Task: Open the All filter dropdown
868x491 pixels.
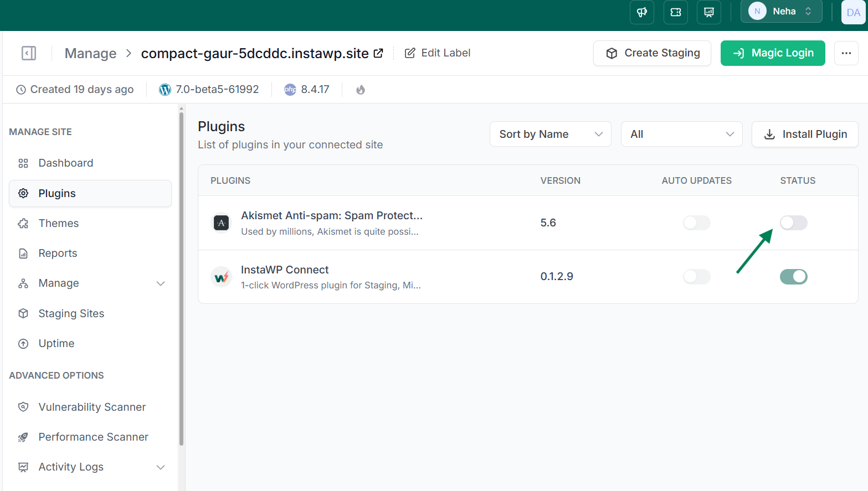Action: [x=681, y=134]
